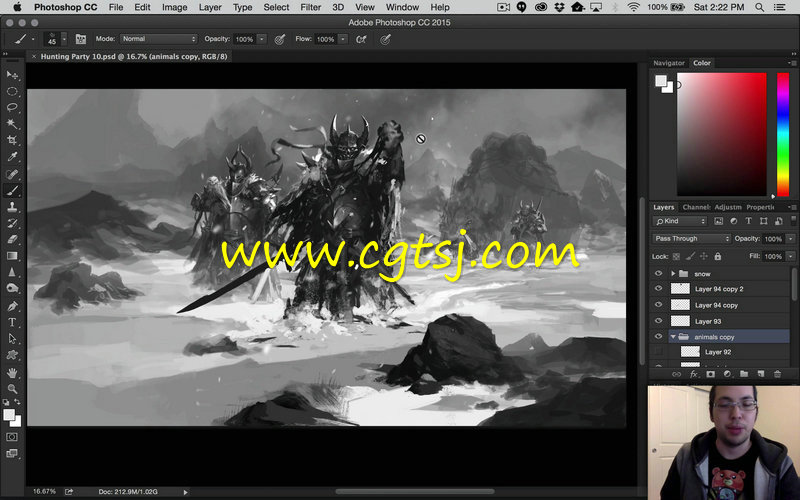The image size is (800, 500).
Task: Open Opacity dropdown arrow in options bar
Action: pyautogui.click(x=262, y=39)
